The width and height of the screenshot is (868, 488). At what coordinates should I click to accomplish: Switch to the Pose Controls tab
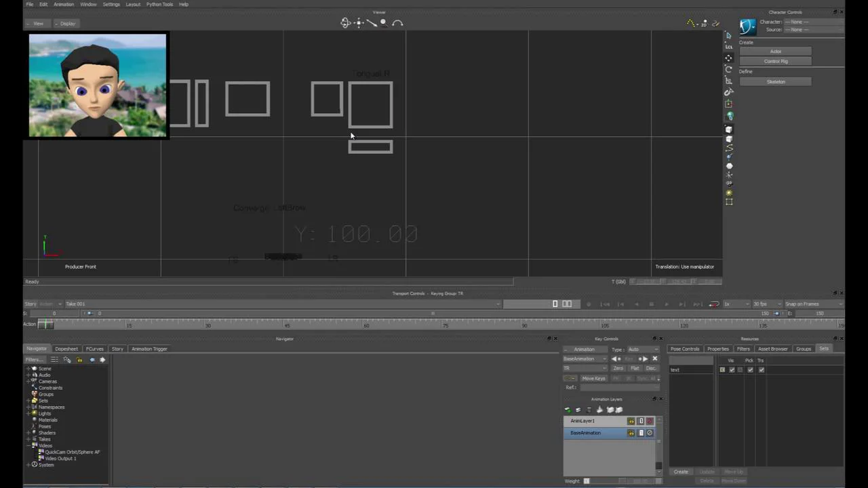click(x=685, y=349)
